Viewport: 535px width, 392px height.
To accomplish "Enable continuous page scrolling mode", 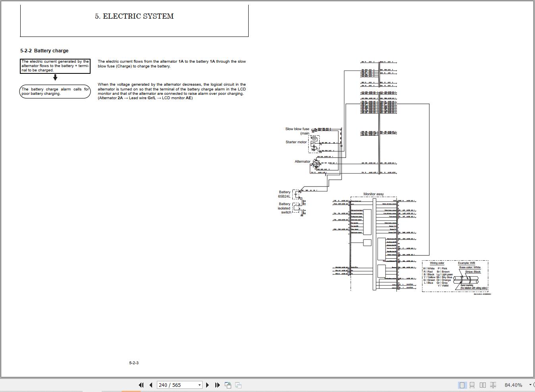I will (472, 385).
